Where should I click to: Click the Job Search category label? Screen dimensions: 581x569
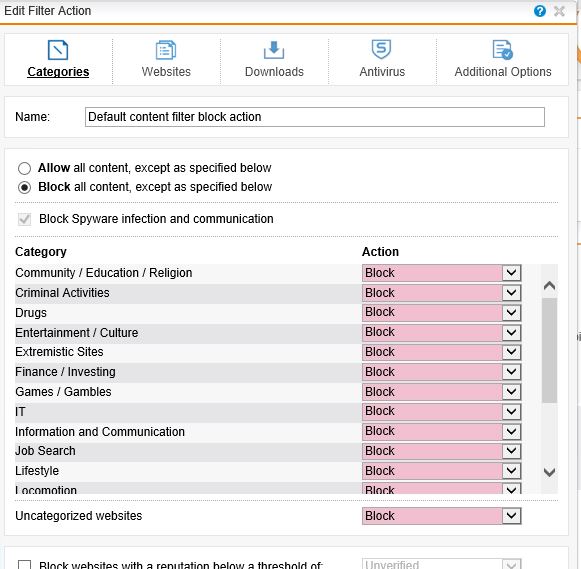tap(45, 451)
